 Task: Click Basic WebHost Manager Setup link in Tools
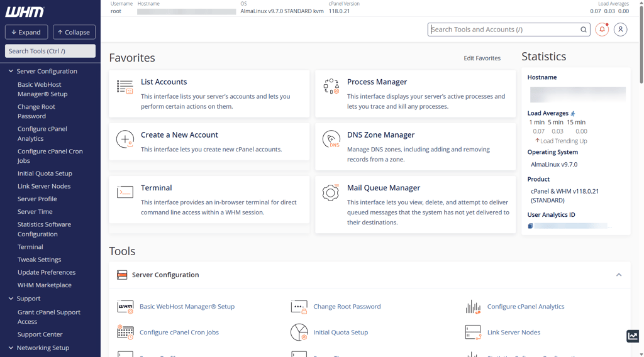tap(187, 307)
